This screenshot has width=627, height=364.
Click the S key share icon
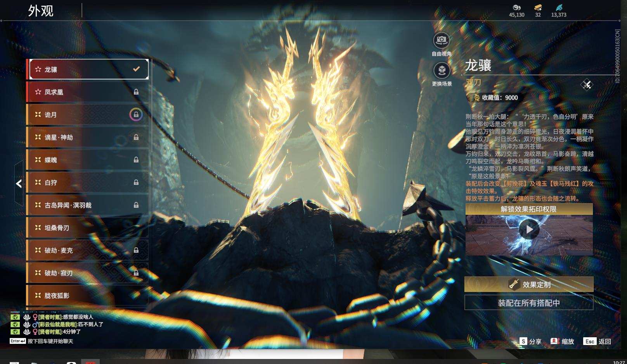tap(523, 341)
